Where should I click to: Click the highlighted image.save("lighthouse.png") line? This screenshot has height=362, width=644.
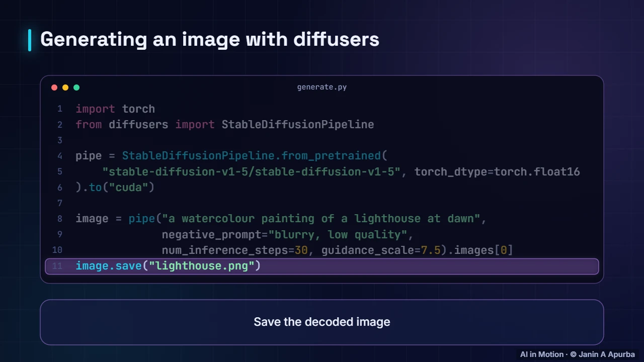pyautogui.click(x=322, y=266)
